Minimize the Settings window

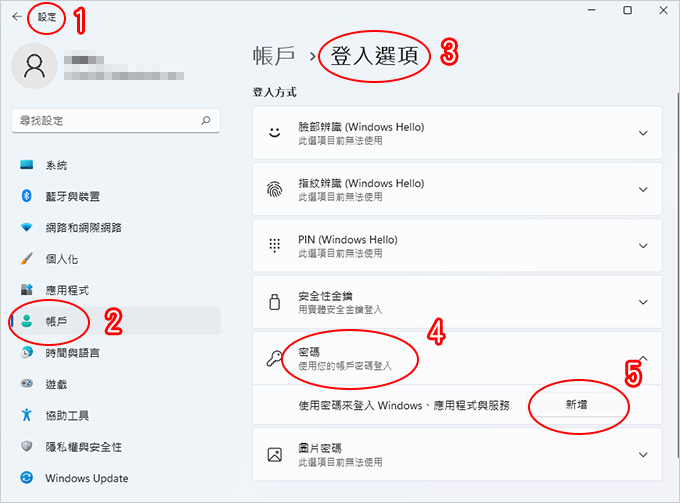pos(592,10)
